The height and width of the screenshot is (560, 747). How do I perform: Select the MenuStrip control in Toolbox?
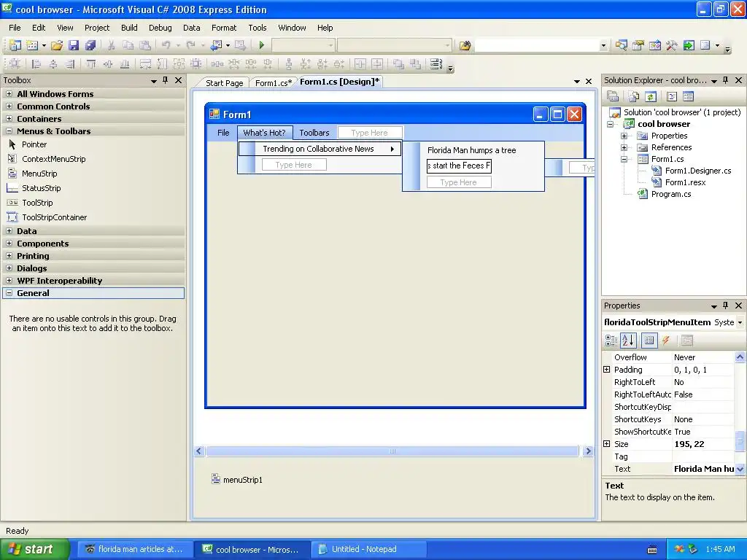pos(39,174)
